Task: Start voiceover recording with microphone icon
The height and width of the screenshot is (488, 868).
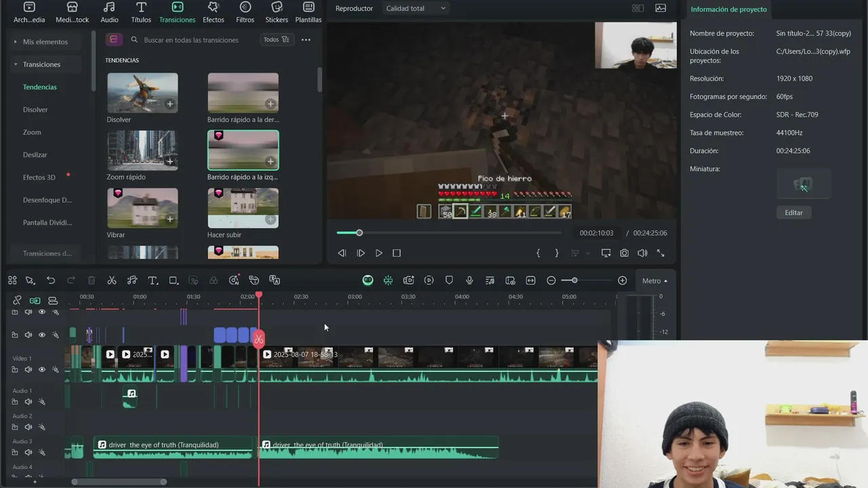Action: pyautogui.click(x=469, y=280)
